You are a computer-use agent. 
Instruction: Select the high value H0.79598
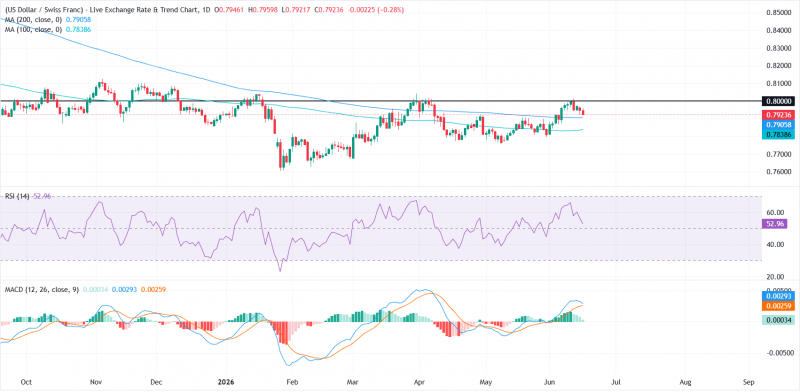coord(264,11)
